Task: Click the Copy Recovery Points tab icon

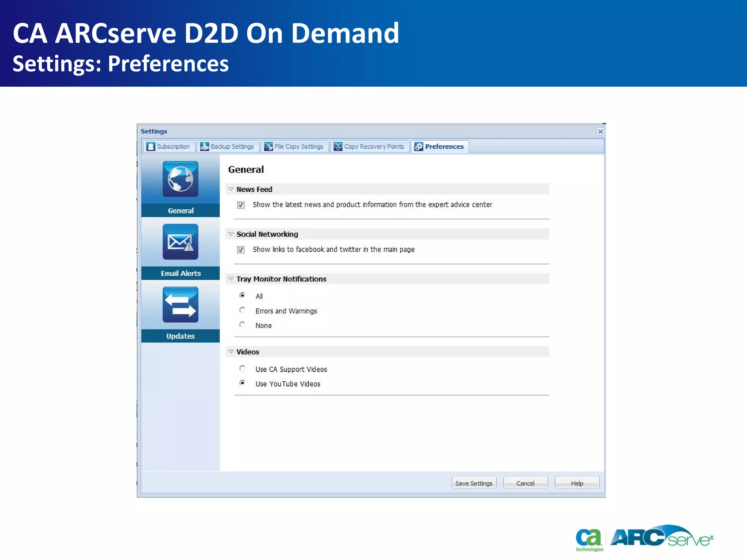Action: coord(338,147)
